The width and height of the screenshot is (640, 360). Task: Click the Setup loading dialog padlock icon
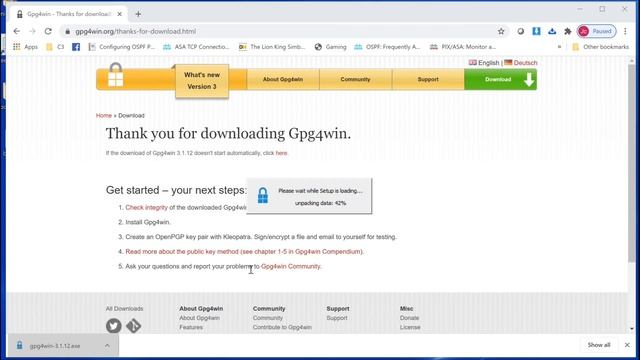[x=263, y=196]
